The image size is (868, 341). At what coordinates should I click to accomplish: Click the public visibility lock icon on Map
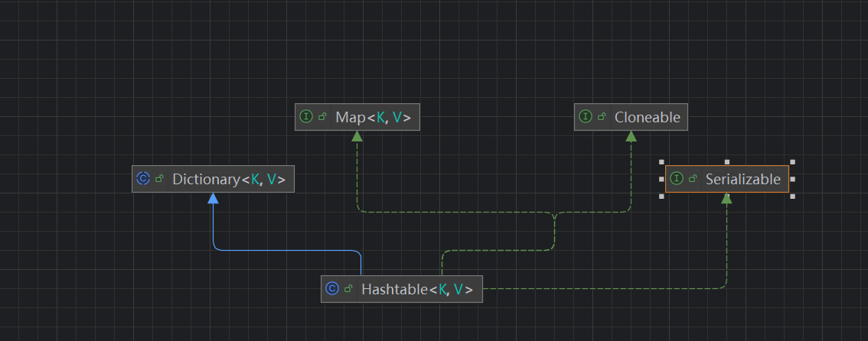click(323, 117)
